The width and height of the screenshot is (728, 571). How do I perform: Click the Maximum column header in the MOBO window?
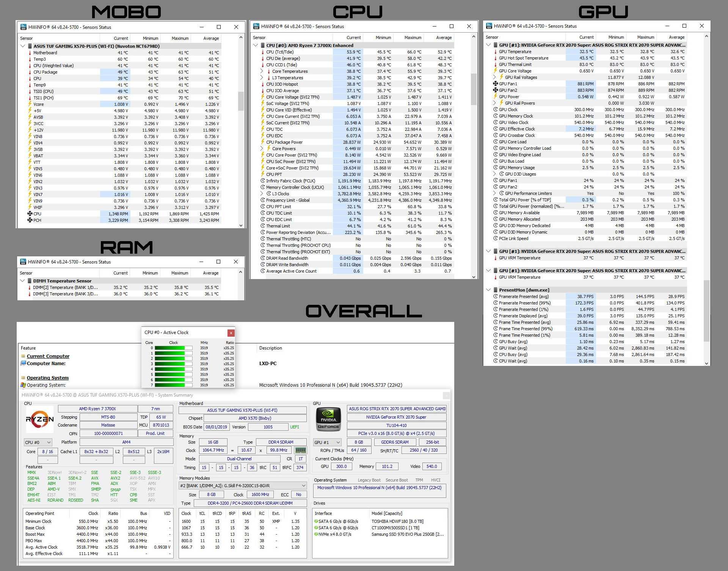tap(175, 38)
